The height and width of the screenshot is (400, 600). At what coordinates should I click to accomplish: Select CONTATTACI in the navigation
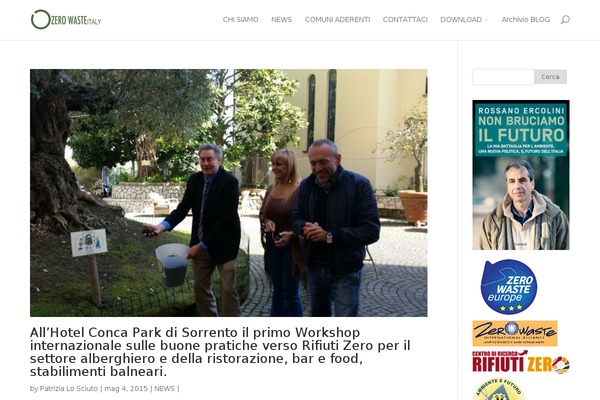coord(405,20)
